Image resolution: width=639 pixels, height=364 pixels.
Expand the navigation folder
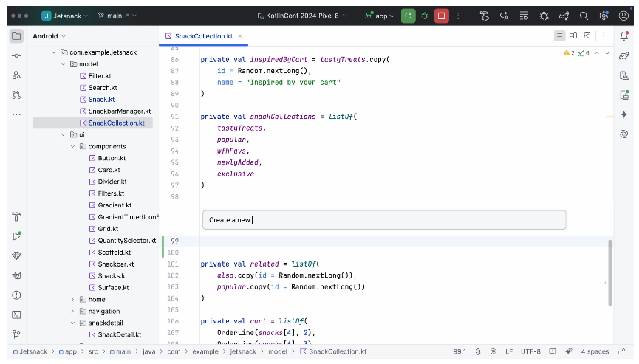72,311
